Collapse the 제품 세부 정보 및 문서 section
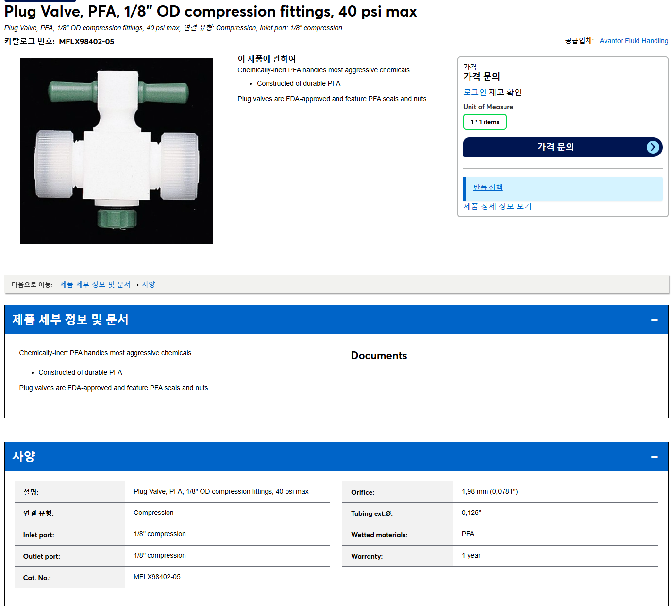 (x=654, y=320)
